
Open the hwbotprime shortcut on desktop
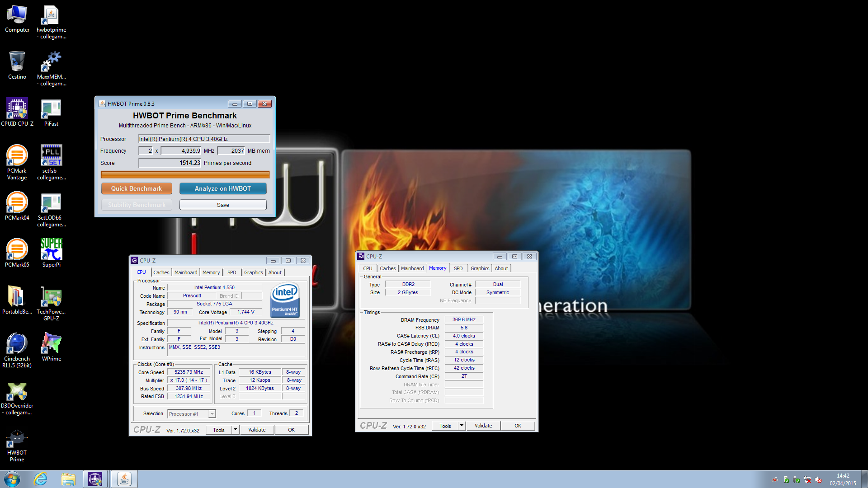51,22
